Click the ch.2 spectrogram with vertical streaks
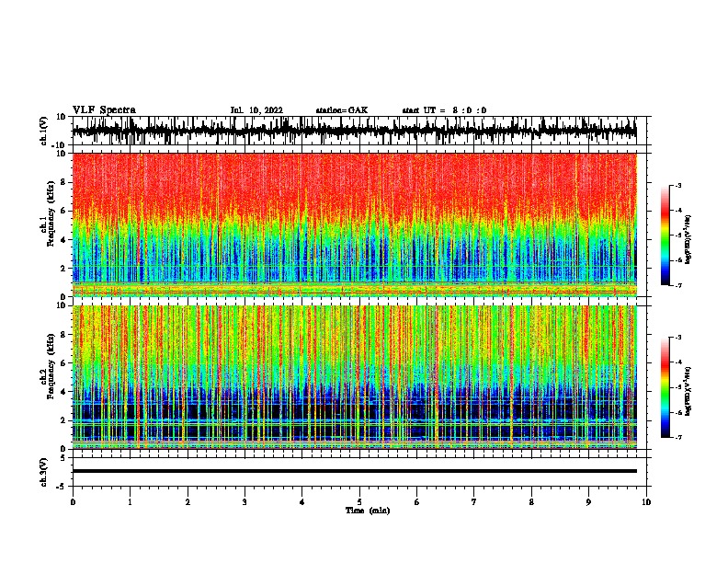 [x=354, y=377]
